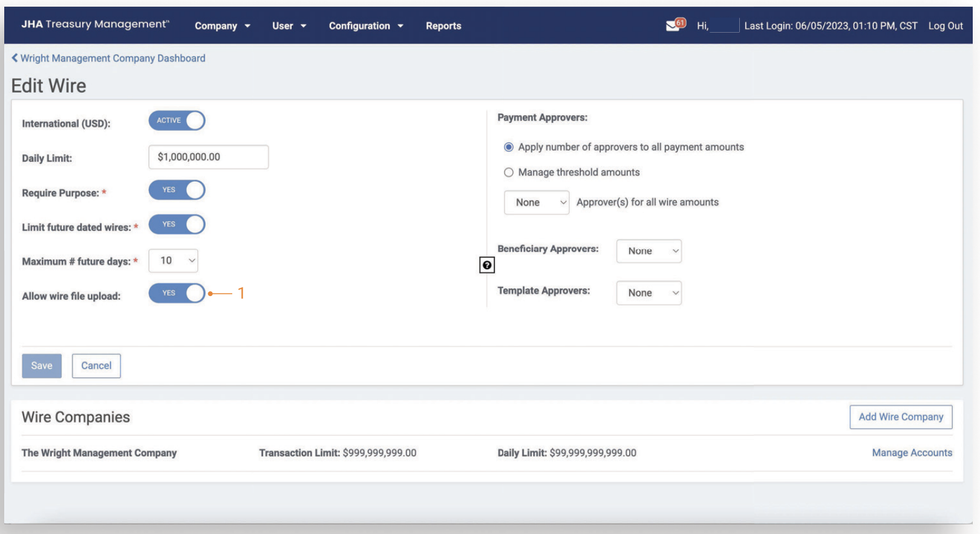Toggle the International (USD) Active switch

click(177, 120)
